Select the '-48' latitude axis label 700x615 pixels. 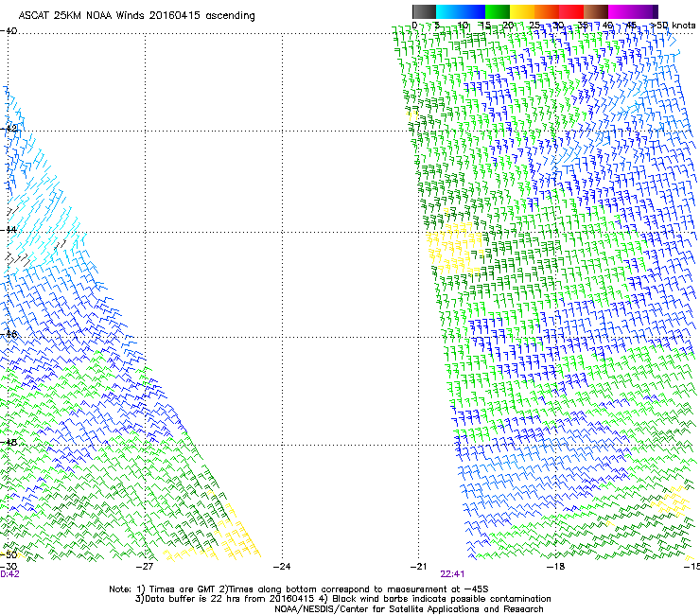[9, 442]
